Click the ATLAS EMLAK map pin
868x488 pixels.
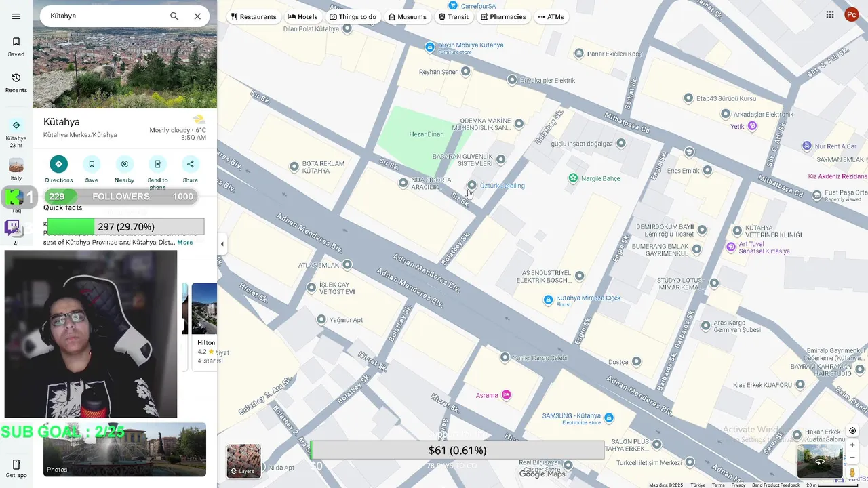pyautogui.click(x=347, y=265)
